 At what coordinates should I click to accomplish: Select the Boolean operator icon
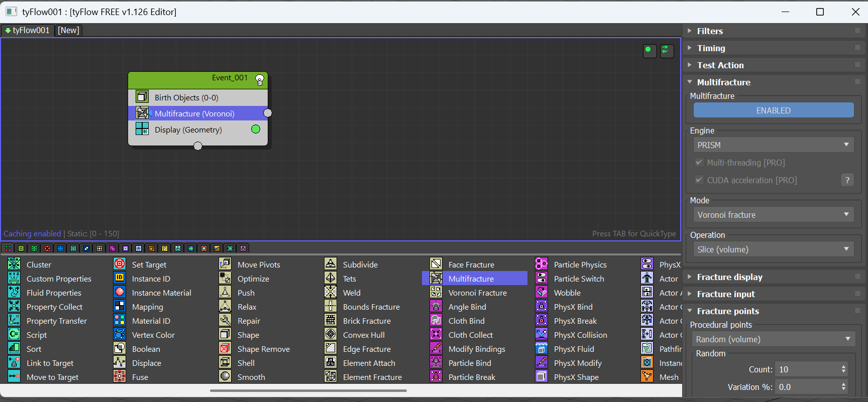click(120, 348)
